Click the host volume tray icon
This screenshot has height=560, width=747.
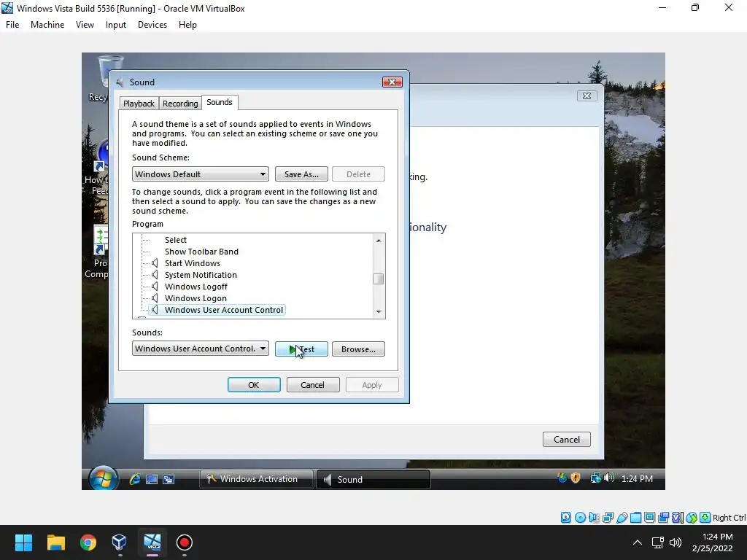(676, 542)
